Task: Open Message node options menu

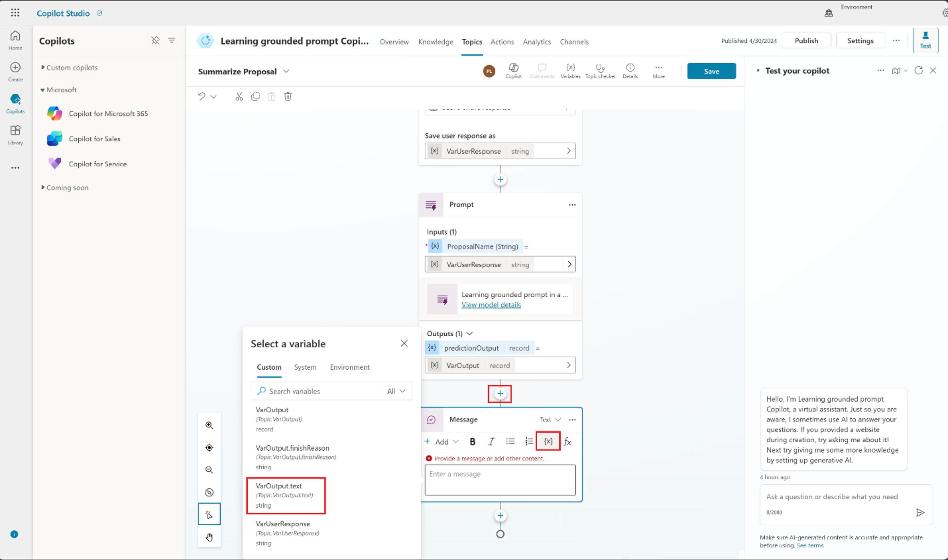Action: click(x=572, y=419)
